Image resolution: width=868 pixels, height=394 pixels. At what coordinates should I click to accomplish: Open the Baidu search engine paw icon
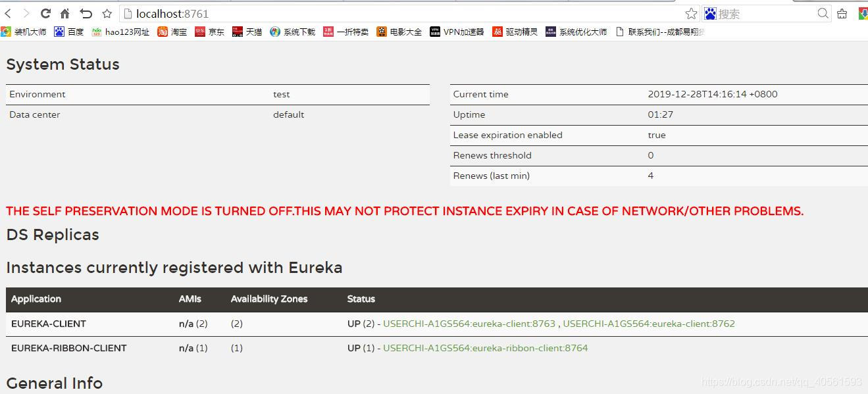click(x=710, y=13)
